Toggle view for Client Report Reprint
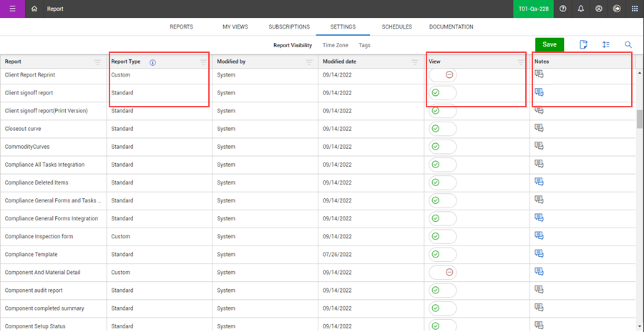This screenshot has height=332, width=644. coord(442,74)
